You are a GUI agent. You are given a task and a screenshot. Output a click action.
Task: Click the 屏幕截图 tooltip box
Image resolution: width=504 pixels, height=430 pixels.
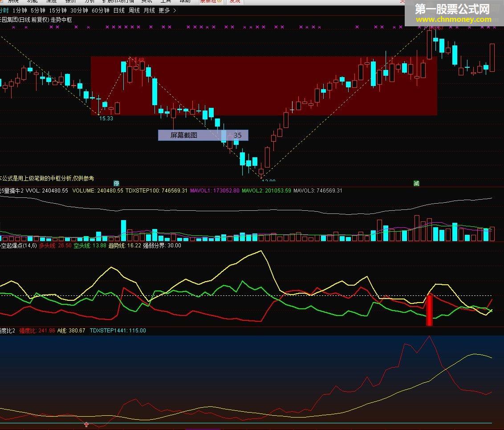click(203, 135)
